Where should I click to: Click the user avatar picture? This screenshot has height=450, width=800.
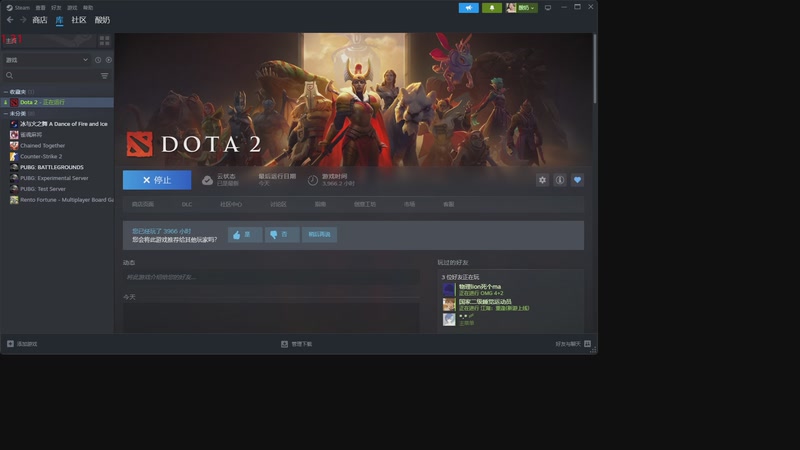click(x=511, y=8)
